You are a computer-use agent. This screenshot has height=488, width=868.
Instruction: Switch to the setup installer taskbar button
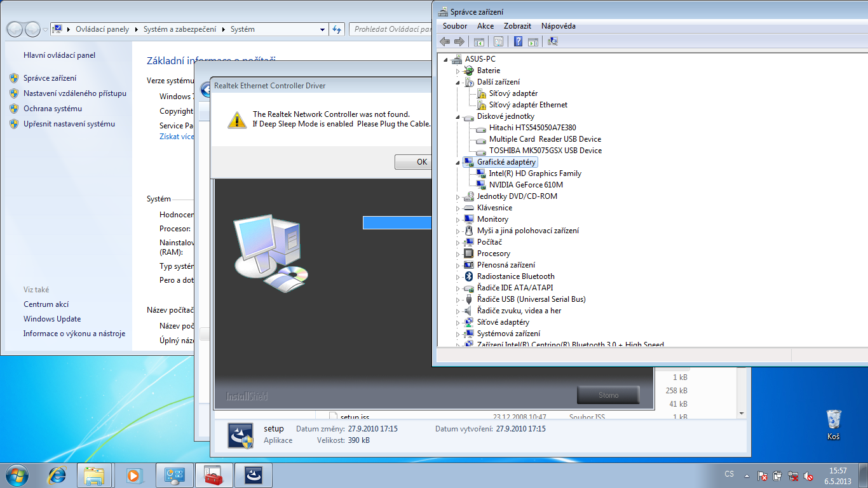coord(253,475)
